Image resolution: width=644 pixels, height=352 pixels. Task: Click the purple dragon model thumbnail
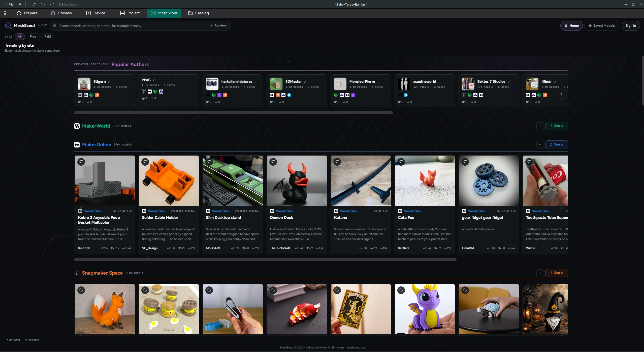425,309
